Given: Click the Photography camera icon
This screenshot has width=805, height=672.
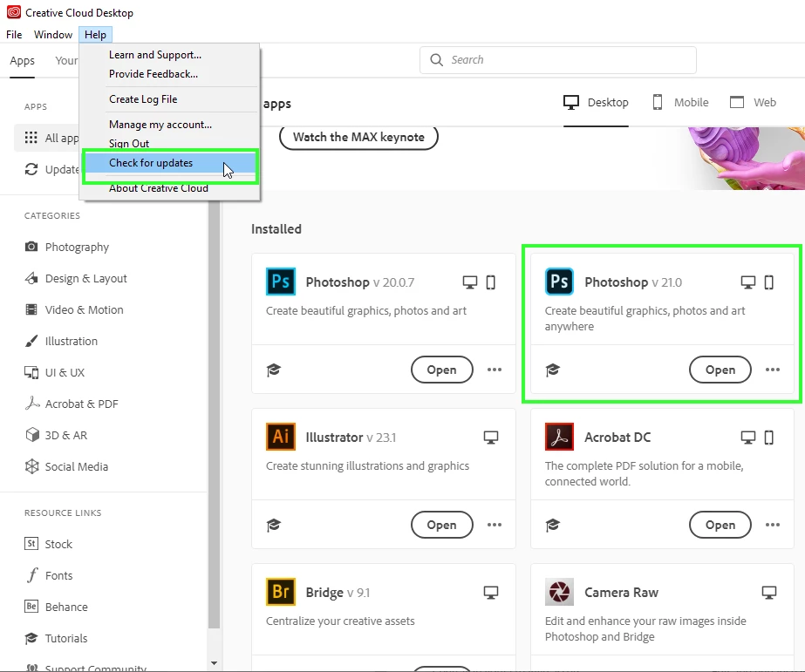Looking at the screenshot, I should pos(31,247).
